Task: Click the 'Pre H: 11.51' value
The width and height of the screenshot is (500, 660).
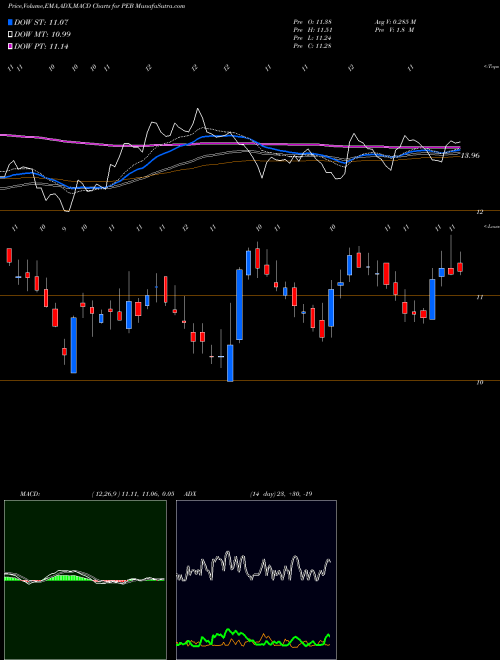Action: (x=313, y=30)
